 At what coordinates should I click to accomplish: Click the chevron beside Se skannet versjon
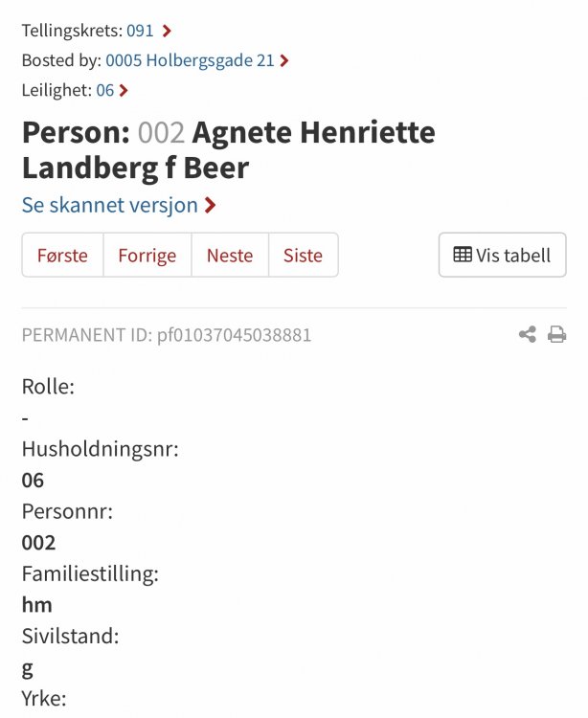211,205
